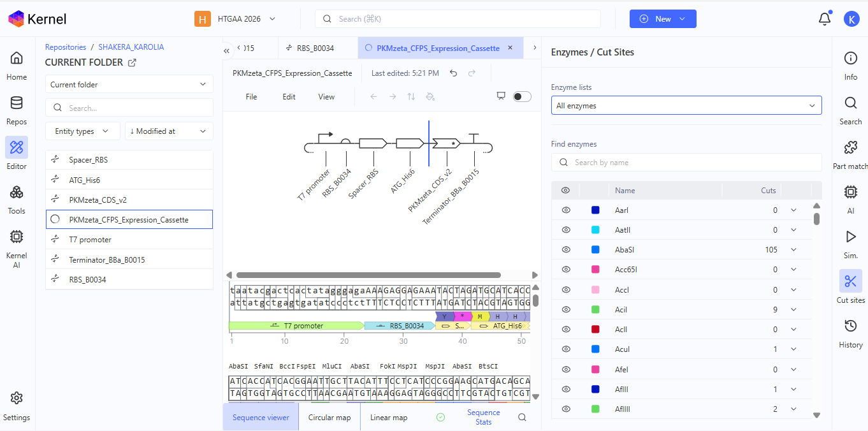
Task: Click the Acc65I pink color swatch
Action: (x=595, y=270)
